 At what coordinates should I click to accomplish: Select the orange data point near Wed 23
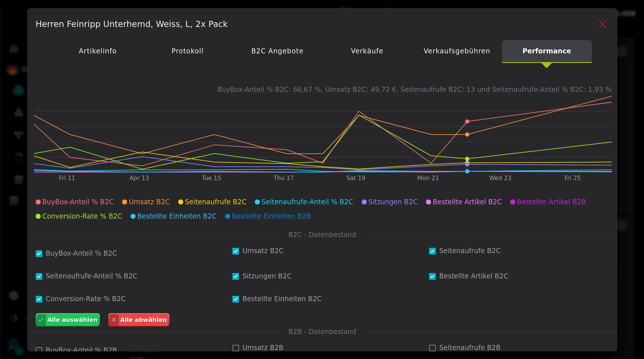coord(467,134)
